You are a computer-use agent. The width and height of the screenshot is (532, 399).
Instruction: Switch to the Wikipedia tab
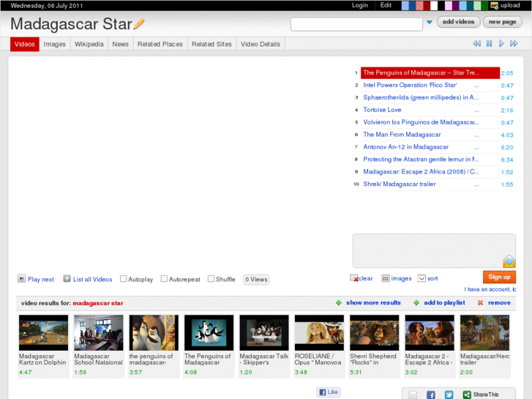[x=89, y=44]
